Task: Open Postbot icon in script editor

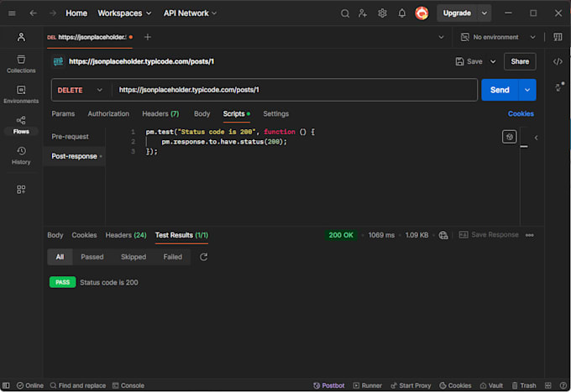Action: (x=509, y=137)
